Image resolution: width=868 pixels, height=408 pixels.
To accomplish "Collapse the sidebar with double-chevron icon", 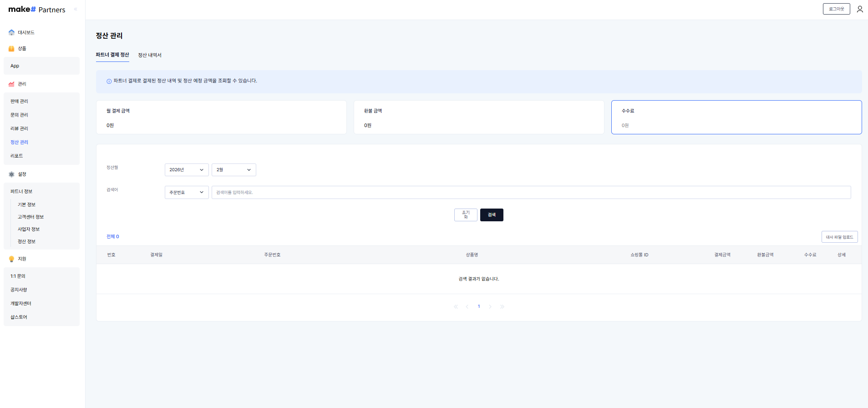I will click(76, 9).
